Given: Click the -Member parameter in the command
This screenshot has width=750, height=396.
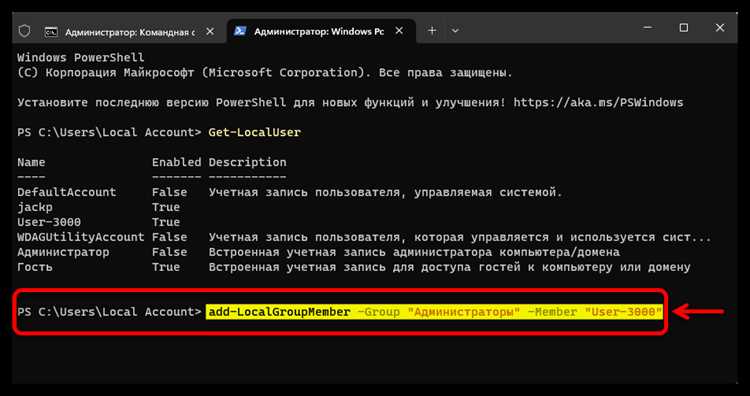Looking at the screenshot, I should (x=552, y=312).
